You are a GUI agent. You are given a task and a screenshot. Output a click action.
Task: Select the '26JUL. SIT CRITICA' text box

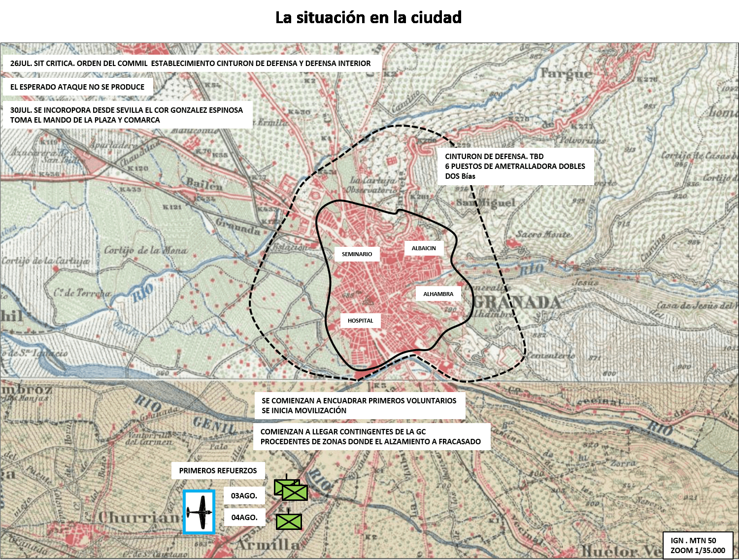pos(192,64)
